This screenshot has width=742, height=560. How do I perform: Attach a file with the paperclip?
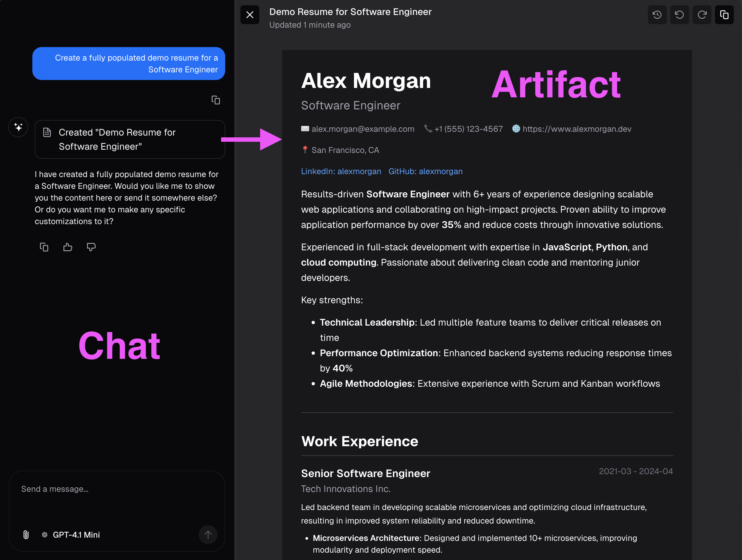26,535
